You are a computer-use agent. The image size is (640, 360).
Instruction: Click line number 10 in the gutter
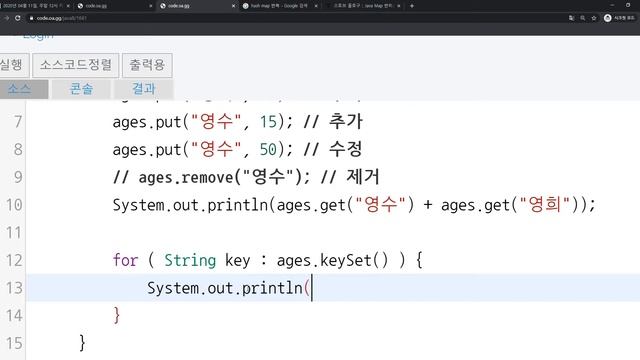[x=14, y=205]
